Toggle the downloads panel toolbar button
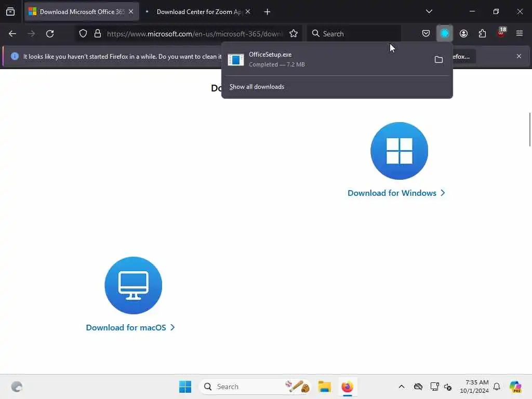This screenshot has height=399, width=532. [x=445, y=33]
